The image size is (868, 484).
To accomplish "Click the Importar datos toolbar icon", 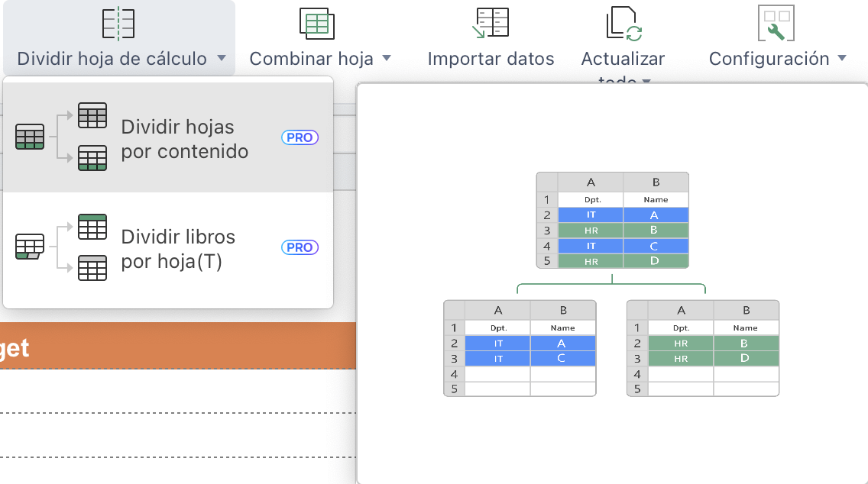I will point(491,23).
